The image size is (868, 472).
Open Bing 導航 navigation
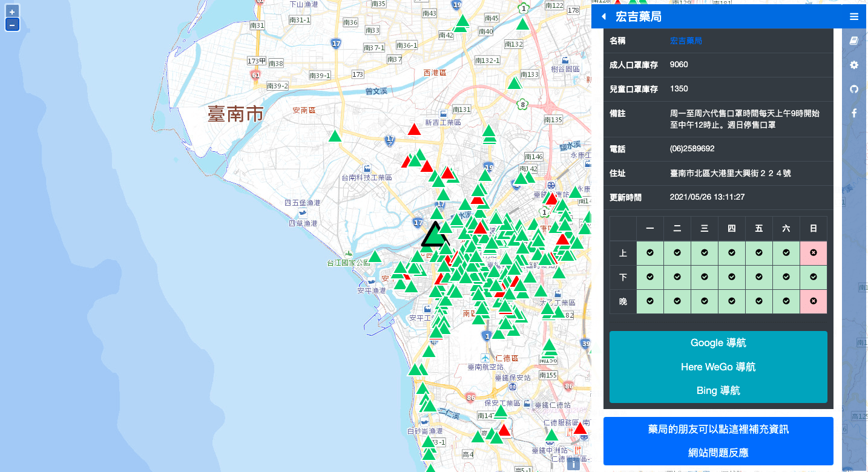coord(718,391)
